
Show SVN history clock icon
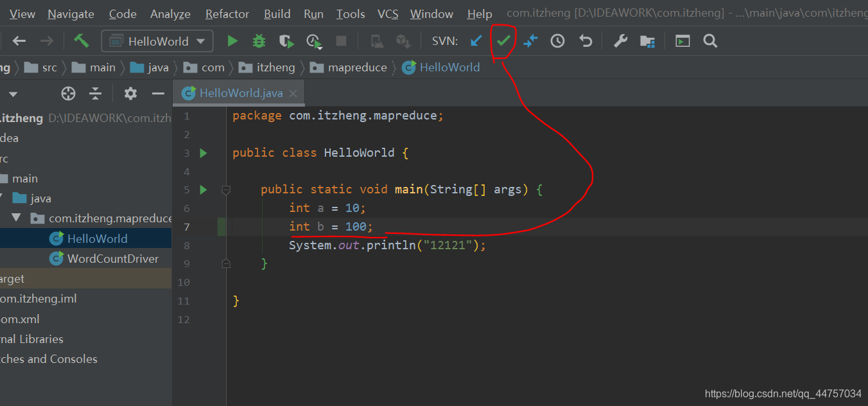557,41
